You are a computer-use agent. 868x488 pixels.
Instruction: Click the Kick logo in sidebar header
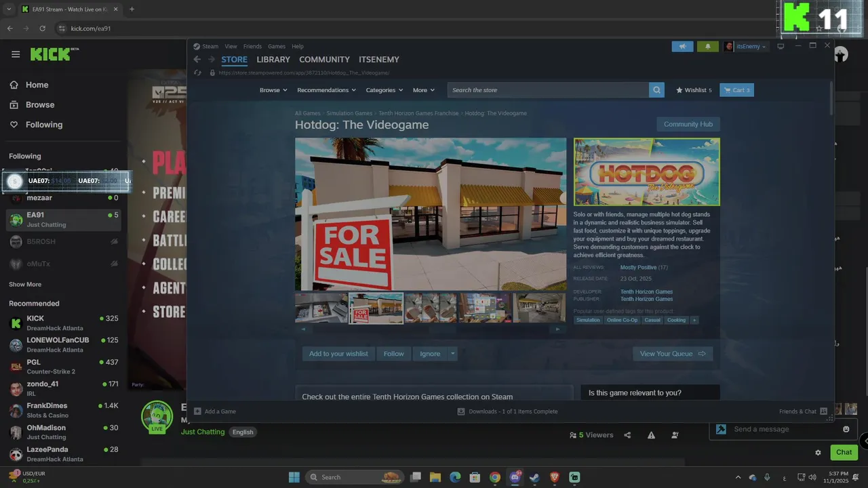pos(54,54)
